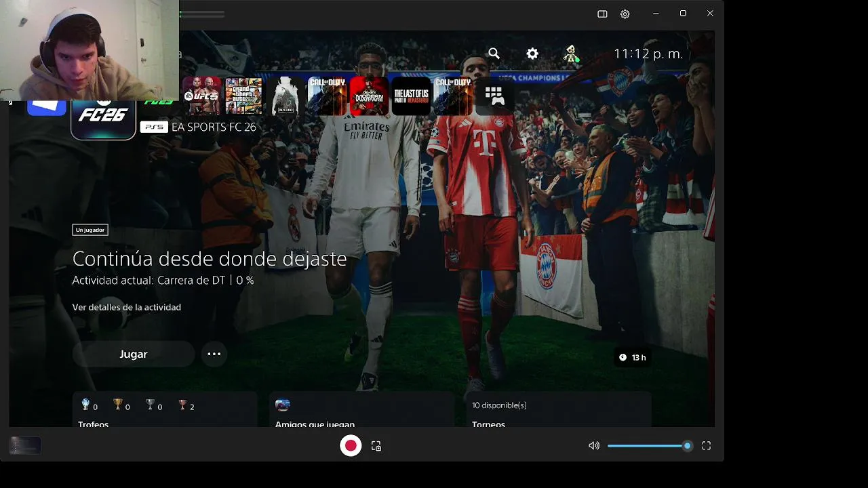Close the streaming app window

tap(710, 14)
